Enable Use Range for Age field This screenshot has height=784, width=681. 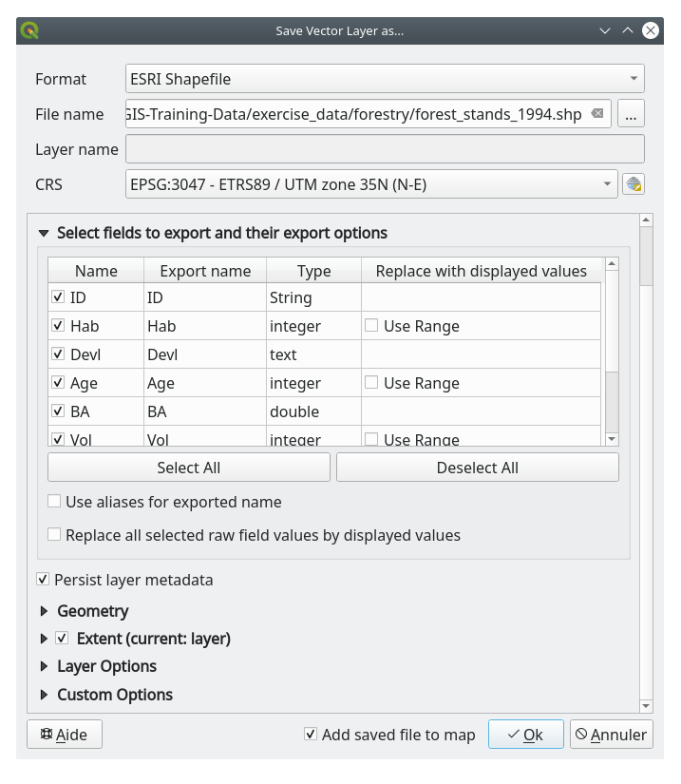pos(371,383)
